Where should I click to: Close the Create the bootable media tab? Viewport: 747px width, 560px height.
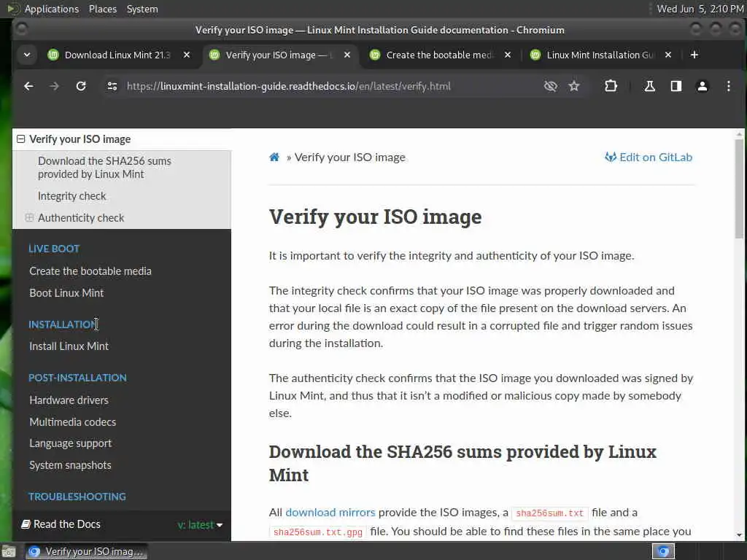point(508,55)
